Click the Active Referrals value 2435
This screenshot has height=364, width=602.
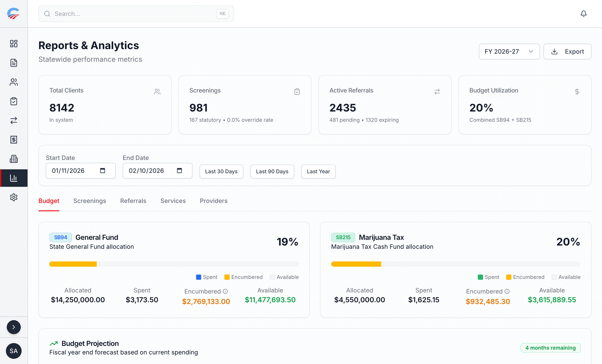[343, 108]
